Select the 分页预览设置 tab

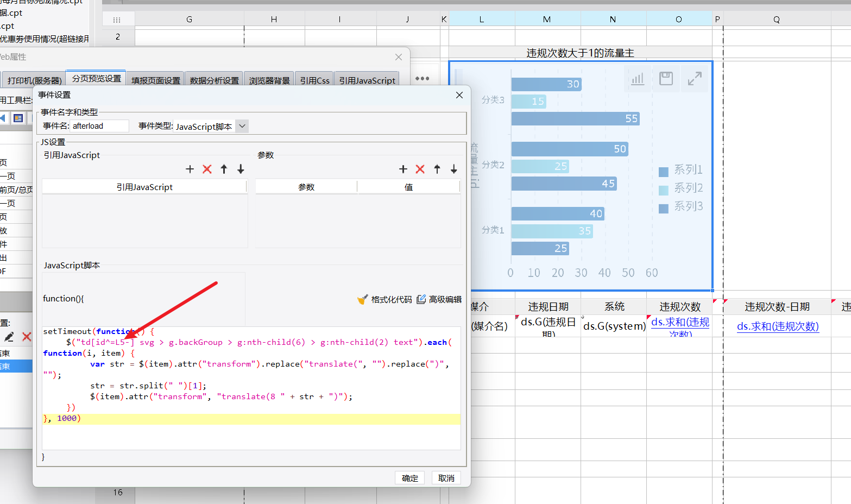(x=96, y=78)
